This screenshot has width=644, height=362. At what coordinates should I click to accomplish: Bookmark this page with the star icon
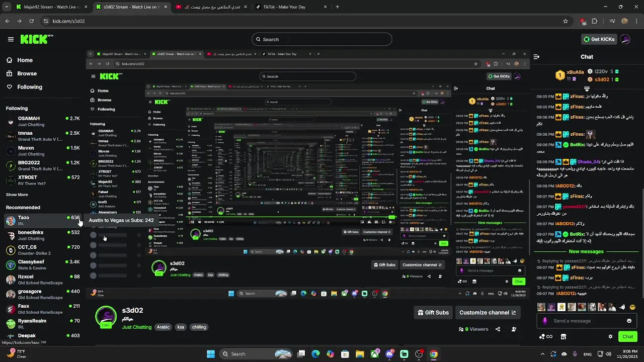pos(566,21)
